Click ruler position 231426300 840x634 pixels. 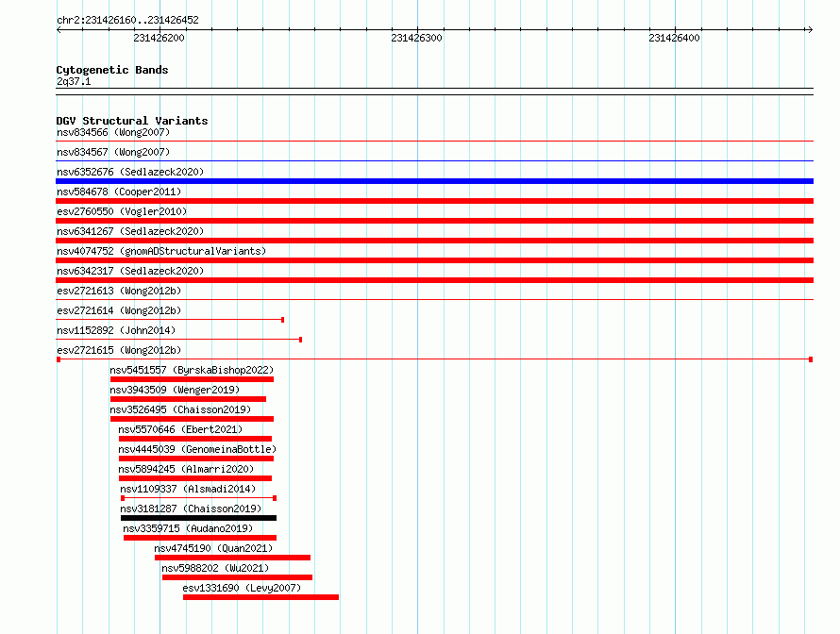(x=417, y=38)
